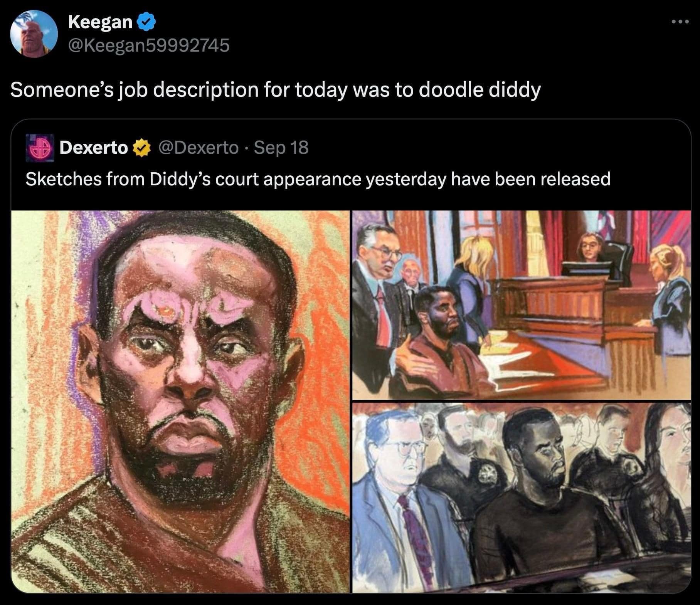Open the Sep 18 timestamp
The width and height of the screenshot is (700, 605).
[281, 148]
